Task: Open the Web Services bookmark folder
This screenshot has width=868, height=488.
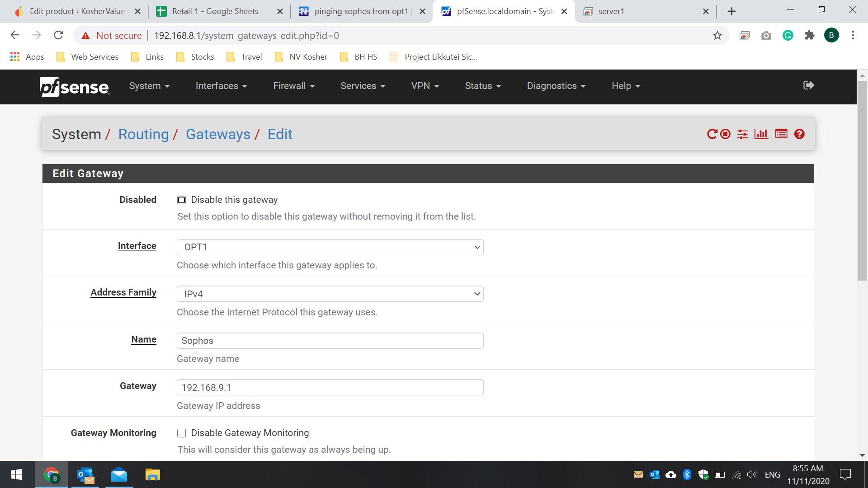Action: click(88, 57)
